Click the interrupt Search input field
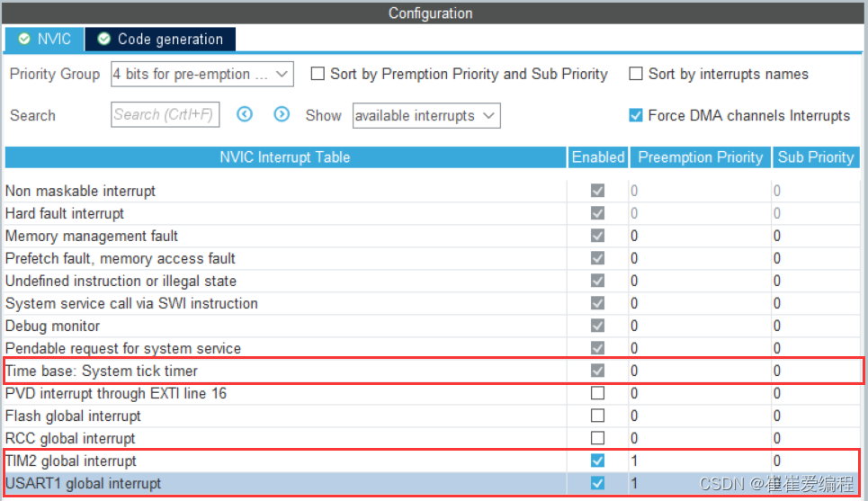Screen dimensions: 868x501 tap(165, 114)
